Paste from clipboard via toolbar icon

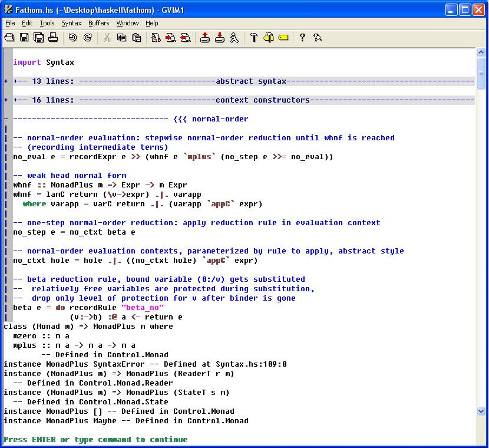136,38
